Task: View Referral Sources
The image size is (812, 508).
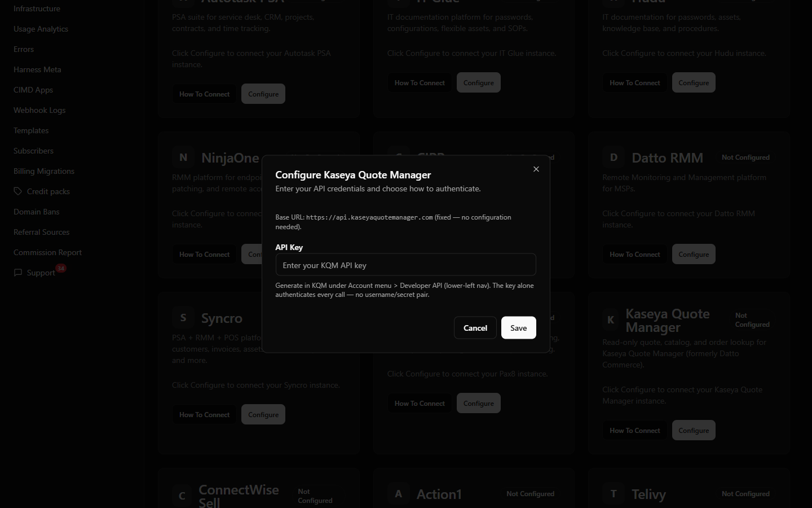Action: [42, 232]
